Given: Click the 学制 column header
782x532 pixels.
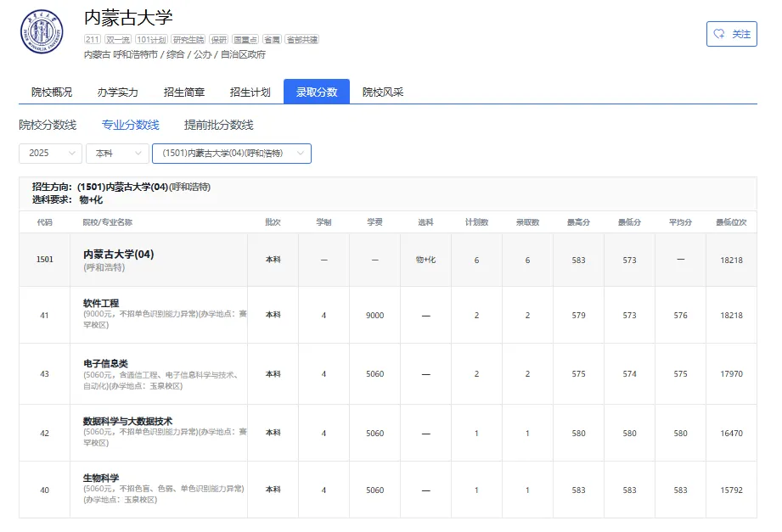Looking at the screenshot, I should pos(323,222).
